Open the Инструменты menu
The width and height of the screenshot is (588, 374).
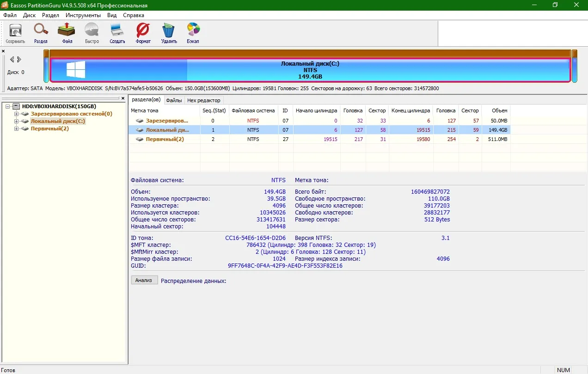coord(83,15)
